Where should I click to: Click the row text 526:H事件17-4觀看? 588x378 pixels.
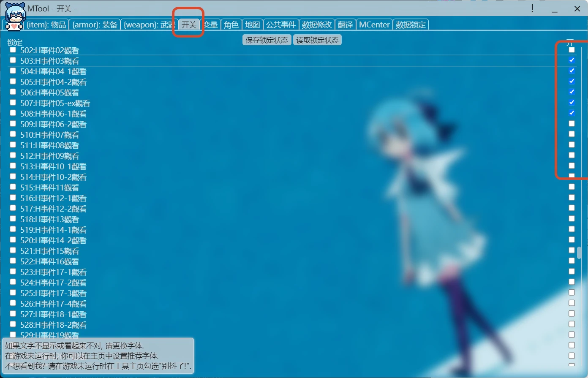click(53, 304)
